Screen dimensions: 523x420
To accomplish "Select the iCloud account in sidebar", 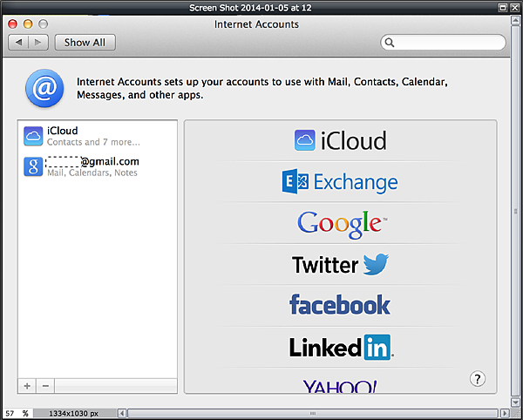I will click(98, 136).
